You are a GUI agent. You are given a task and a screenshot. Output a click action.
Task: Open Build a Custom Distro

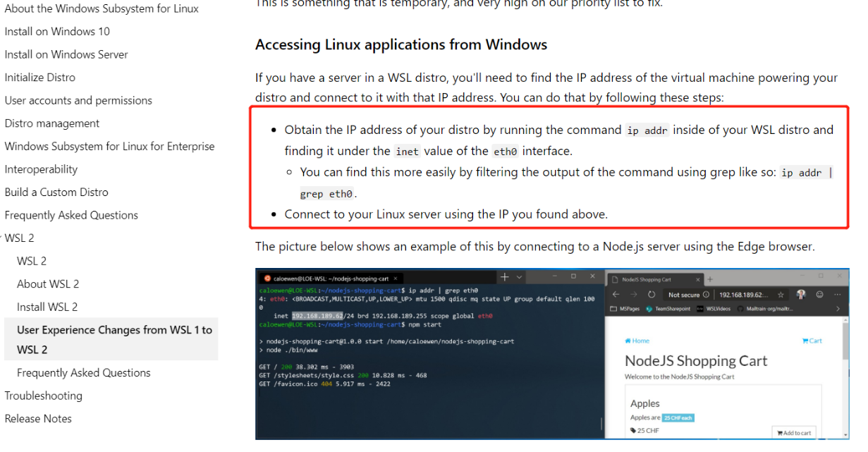tap(56, 193)
